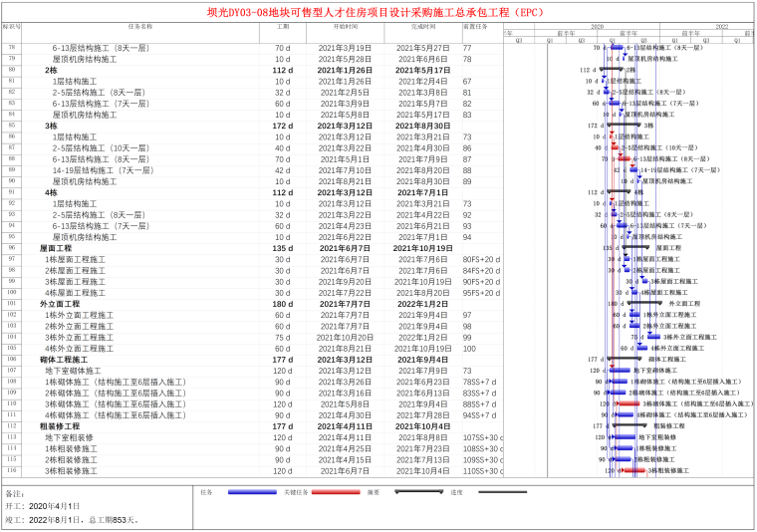This screenshot has height=532, width=757.
Task: Expand the 粗装修工程 summary task row
Action: coord(58,426)
